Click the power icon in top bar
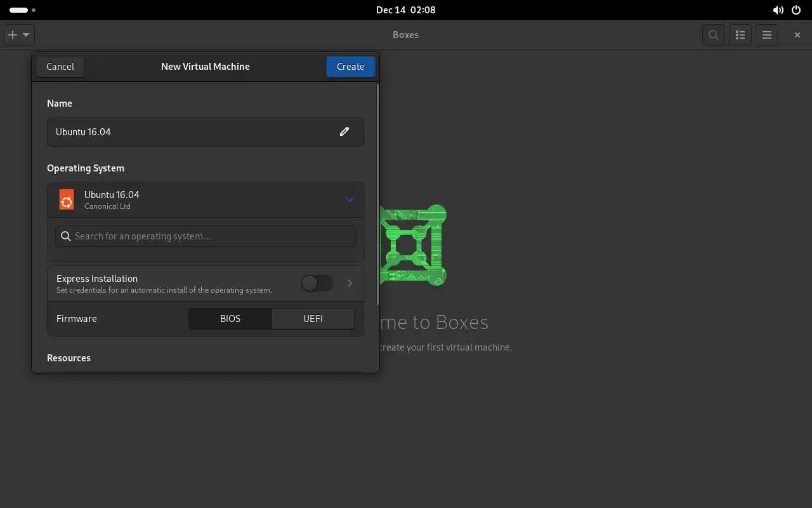812x508 pixels. click(x=797, y=10)
